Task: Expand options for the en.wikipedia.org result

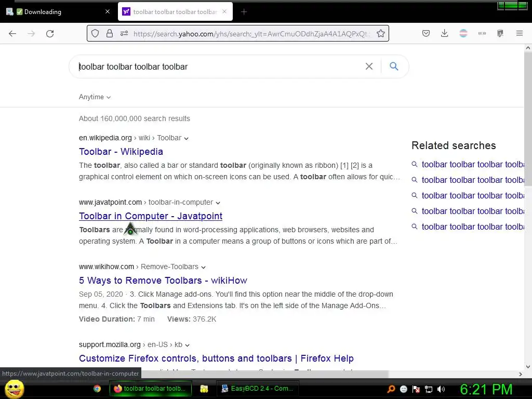Action: coord(187,138)
